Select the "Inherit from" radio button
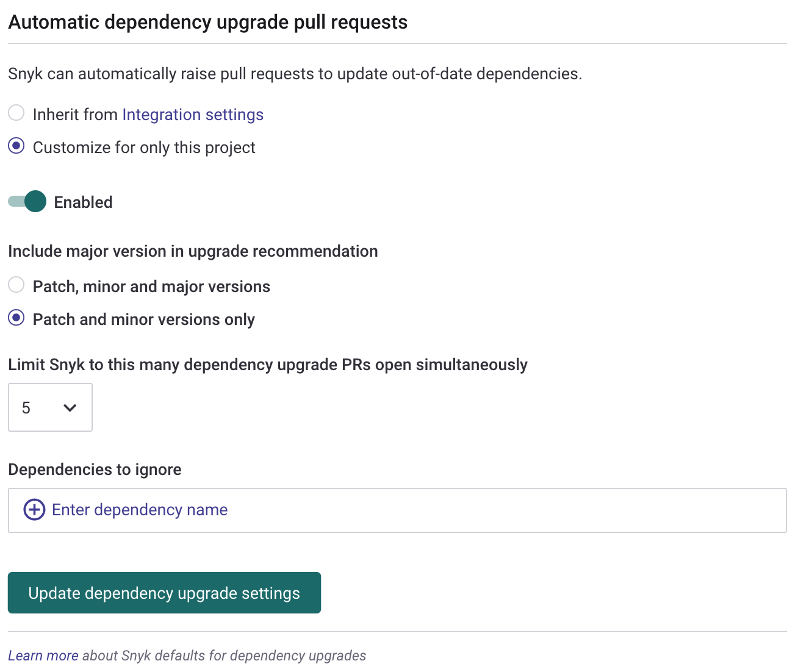Viewport: 798px width, 672px height. [x=16, y=113]
